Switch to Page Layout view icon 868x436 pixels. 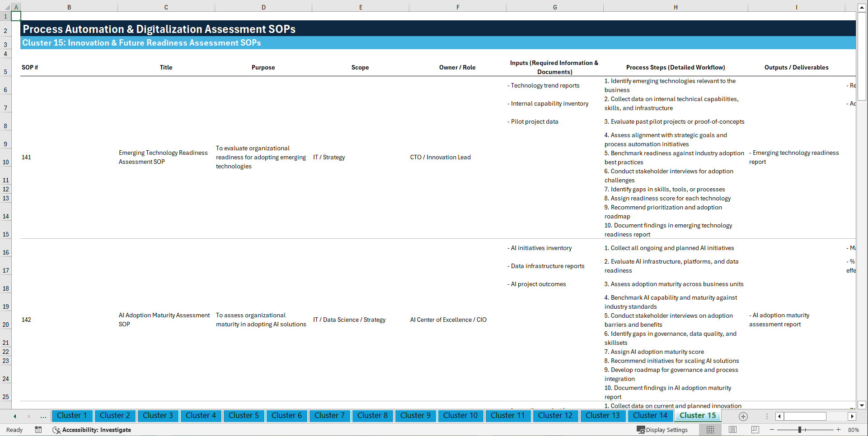click(x=732, y=430)
